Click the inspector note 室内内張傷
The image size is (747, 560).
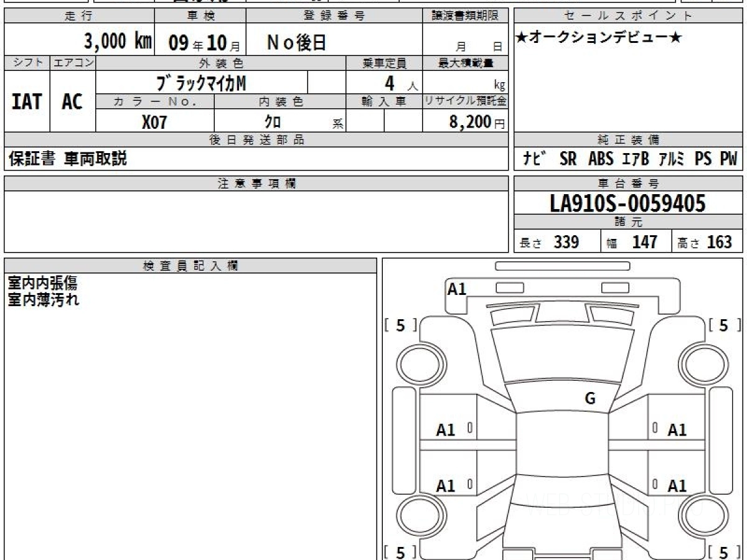[42, 284]
